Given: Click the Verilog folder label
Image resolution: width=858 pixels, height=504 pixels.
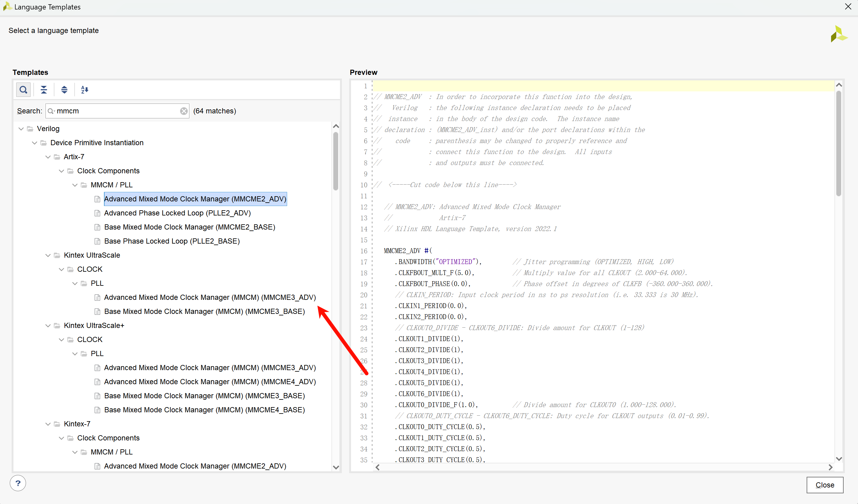Looking at the screenshot, I should [48, 129].
